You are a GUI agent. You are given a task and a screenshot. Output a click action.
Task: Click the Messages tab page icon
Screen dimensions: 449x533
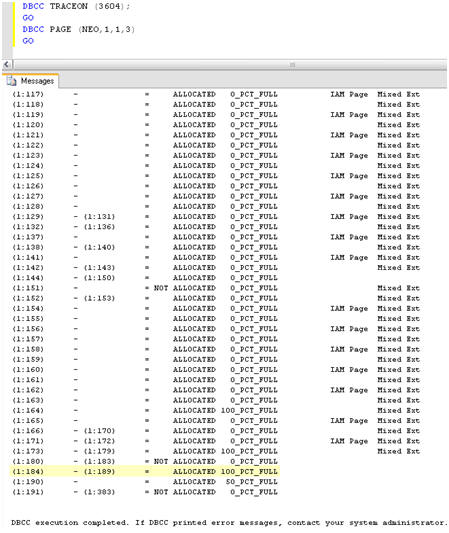(12, 81)
